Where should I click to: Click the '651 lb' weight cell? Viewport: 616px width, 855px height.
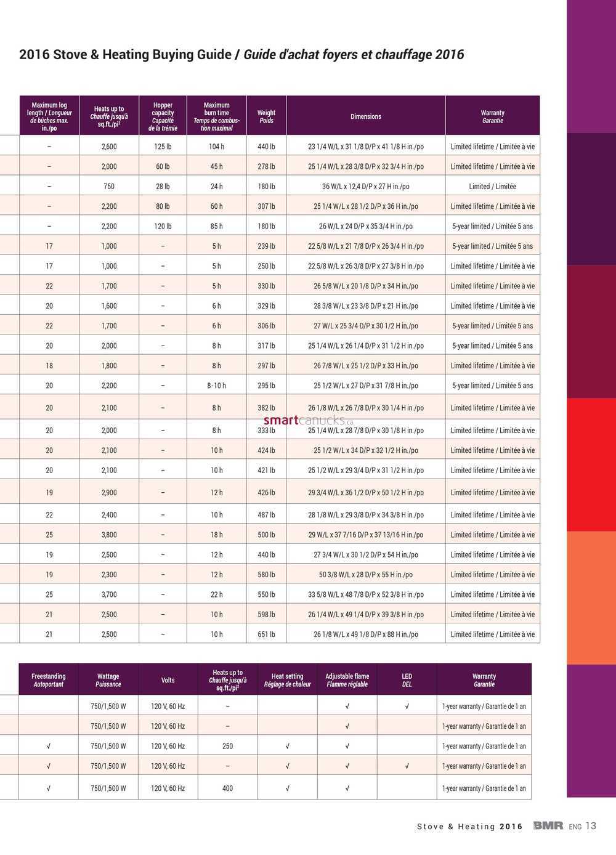coord(266,634)
